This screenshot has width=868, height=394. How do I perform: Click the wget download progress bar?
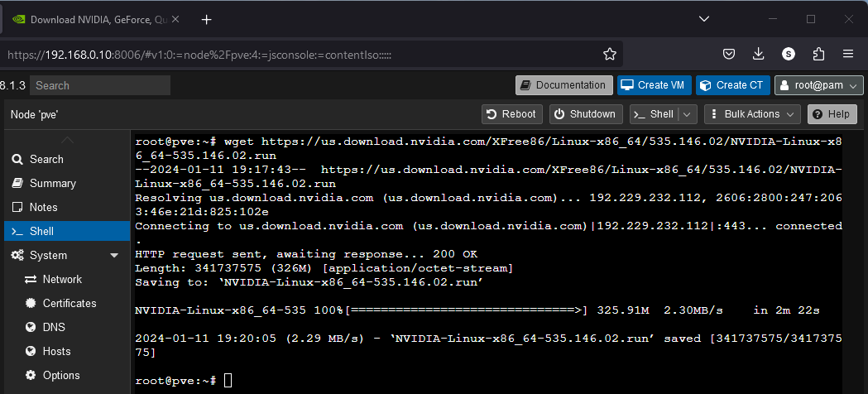click(466, 310)
